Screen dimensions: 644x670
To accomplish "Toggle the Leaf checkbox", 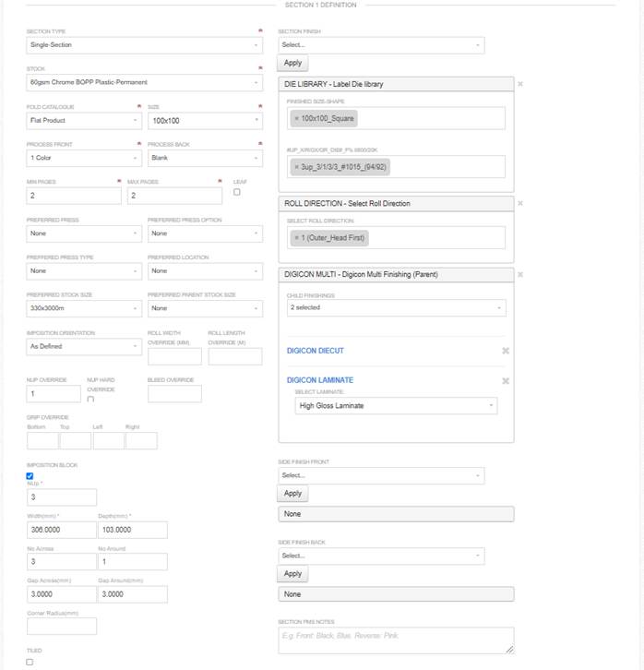I will pos(236,192).
